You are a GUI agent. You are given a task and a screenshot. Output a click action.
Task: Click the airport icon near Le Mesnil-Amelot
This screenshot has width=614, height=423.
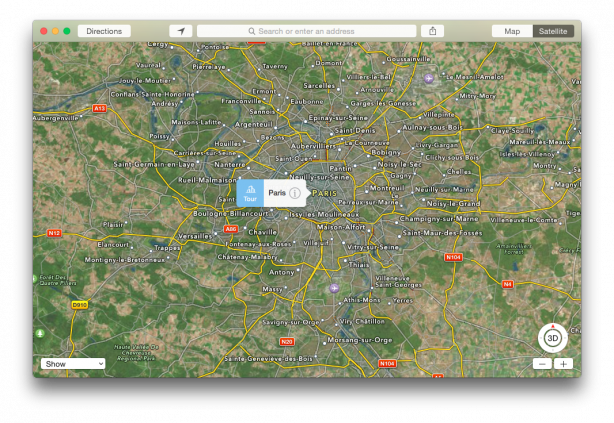[x=430, y=78]
